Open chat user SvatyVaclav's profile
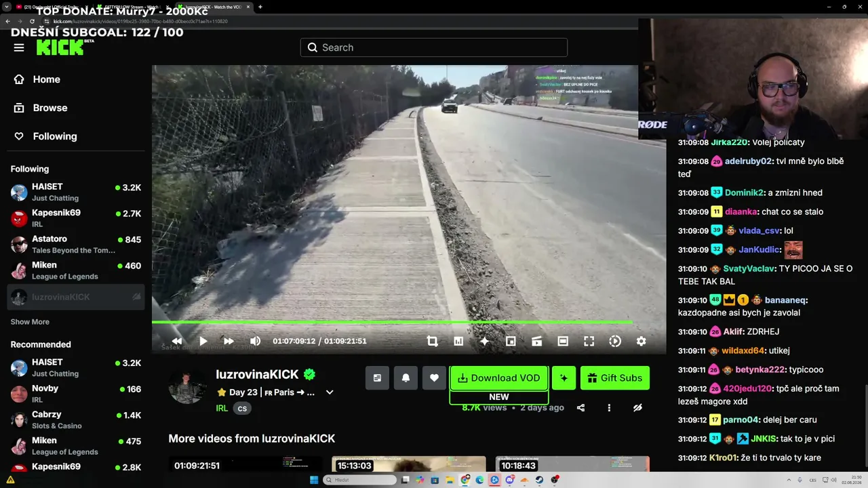The image size is (868, 488). click(749, 268)
